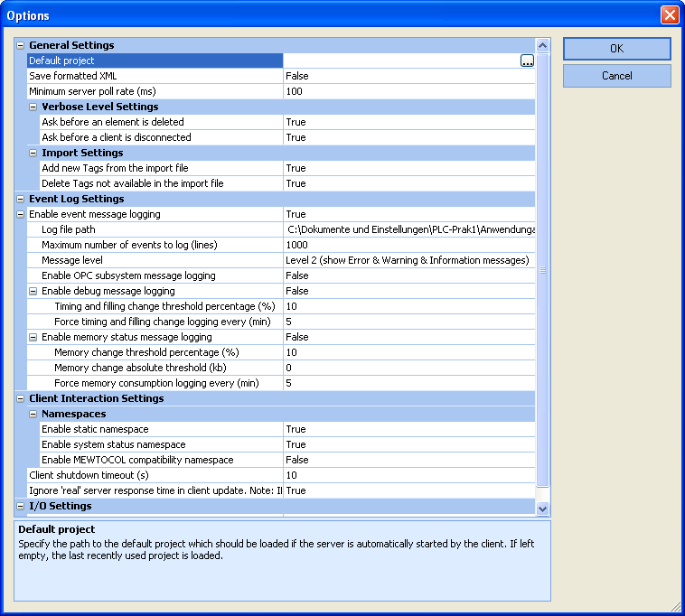Close the Options dialog with the X
Screen dimensions: 685x616
(x=670, y=14)
